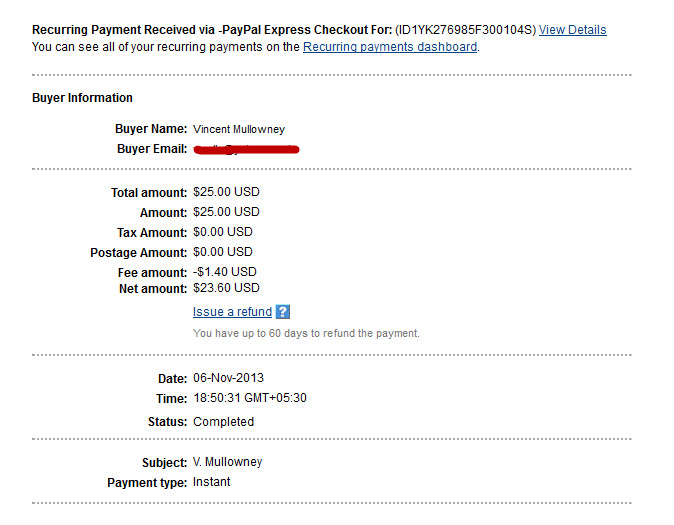The width and height of the screenshot is (674, 525).
Task: Click the Postage Amount value
Action: coord(223,252)
